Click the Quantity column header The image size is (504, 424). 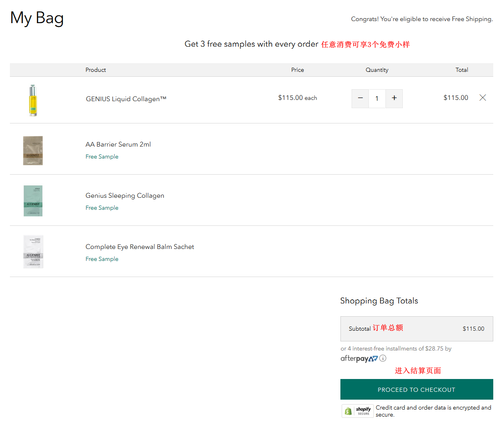click(x=377, y=70)
